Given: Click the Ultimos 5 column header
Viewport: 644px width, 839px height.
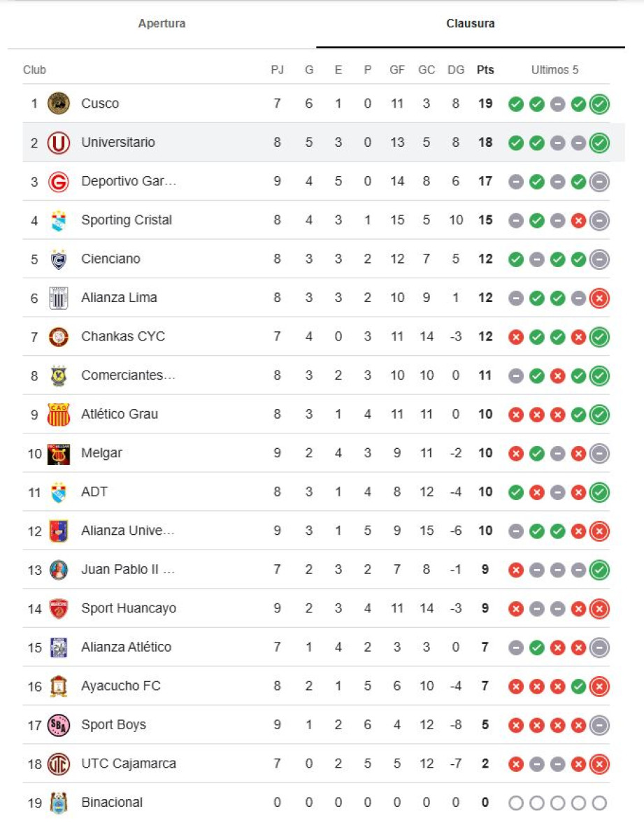Looking at the screenshot, I should pos(554,70).
